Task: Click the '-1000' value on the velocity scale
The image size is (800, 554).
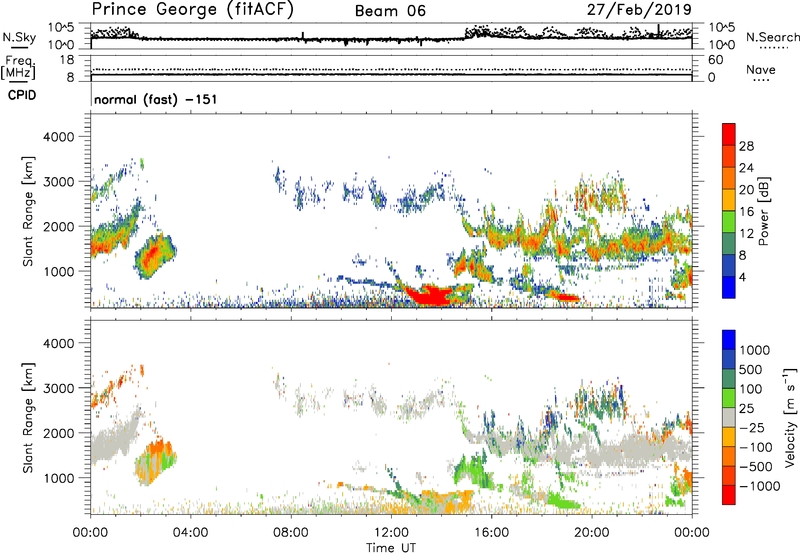Action: (x=759, y=486)
